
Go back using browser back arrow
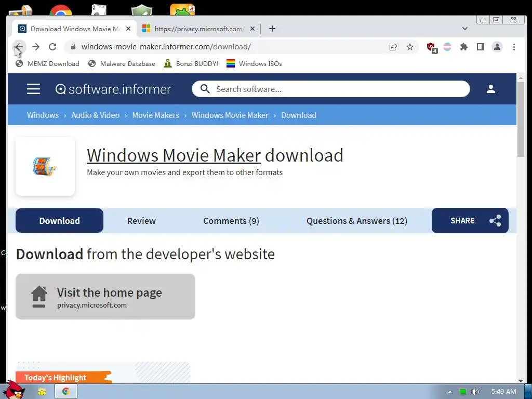pyautogui.click(x=19, y=47)
